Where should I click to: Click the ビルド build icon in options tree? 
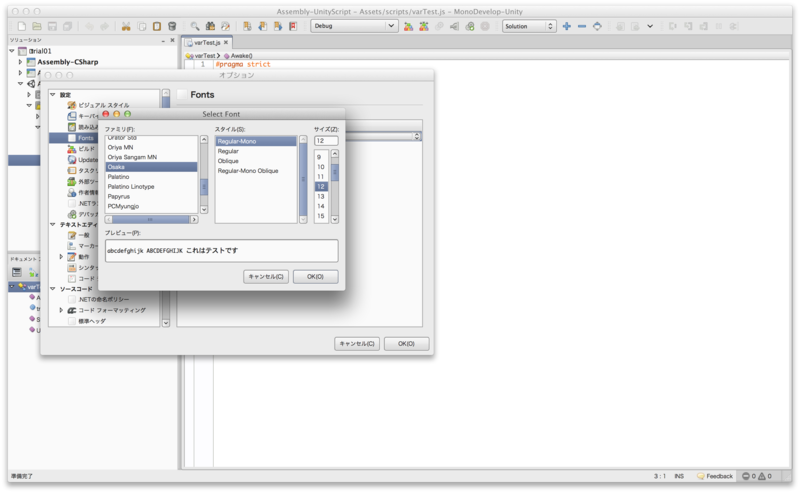tap(72, 149)
